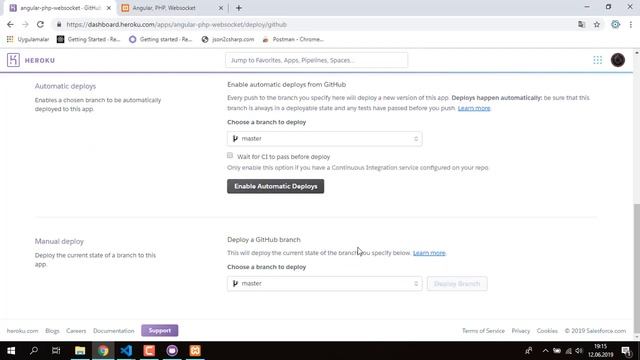Open Documentation footer link
The height and width of the screenshot is (360, 640).
point(113,331)
